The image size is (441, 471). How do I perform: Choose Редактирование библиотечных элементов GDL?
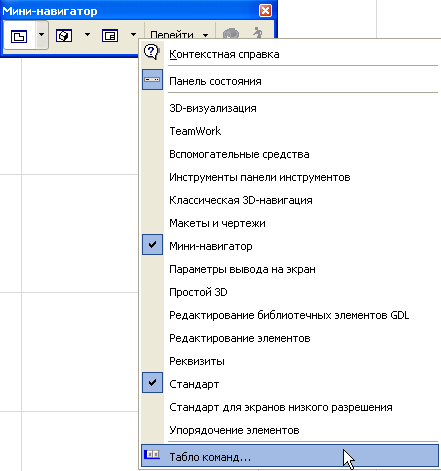[x=289, y=315]
